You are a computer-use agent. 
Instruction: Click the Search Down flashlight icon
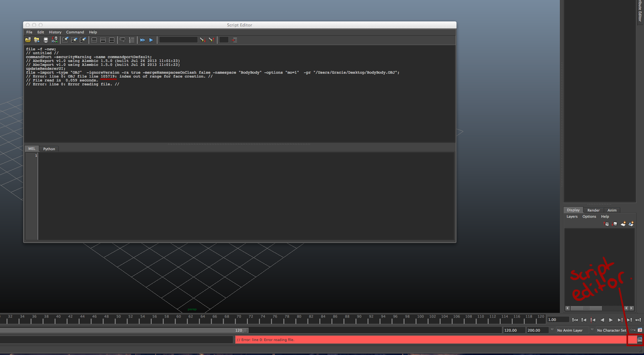(202, 40)
